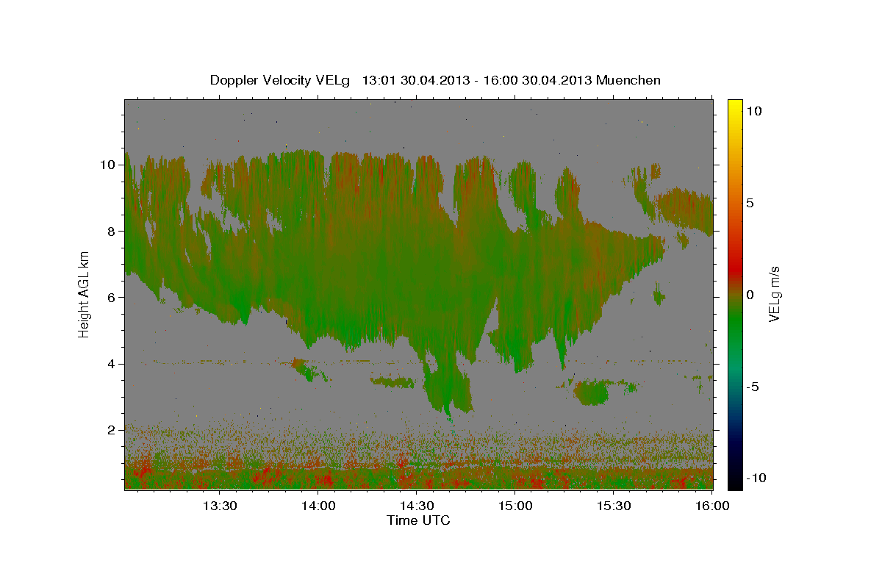Click the station name 'Muenchen' in title
Screen dimensions: 882x588
628,80
